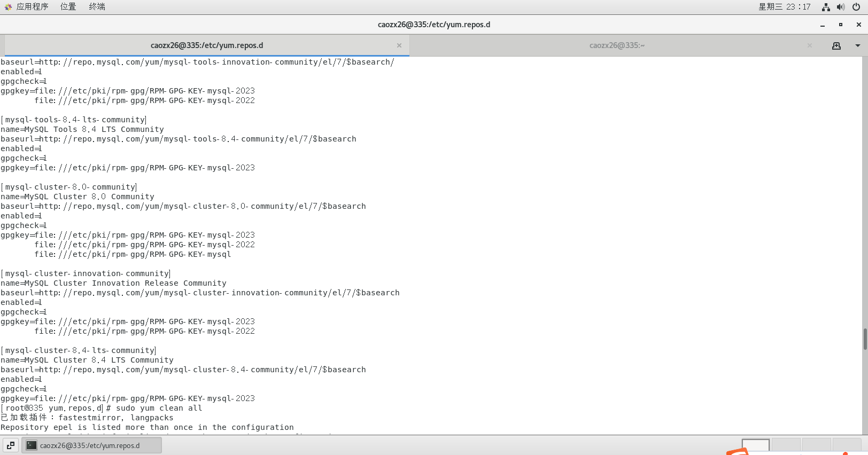Click the mysql-cluster-8.0-community baseurl line

point(183,206)
